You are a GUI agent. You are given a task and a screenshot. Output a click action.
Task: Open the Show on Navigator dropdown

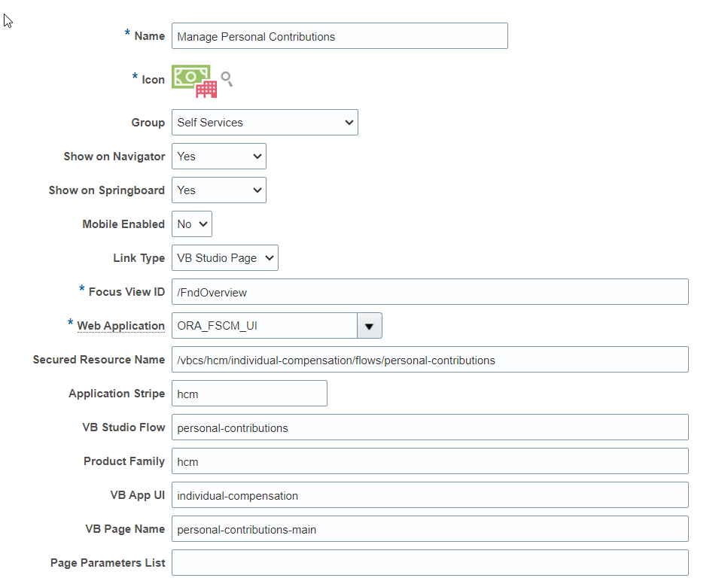pyautogui.click(x=218, y=157)
